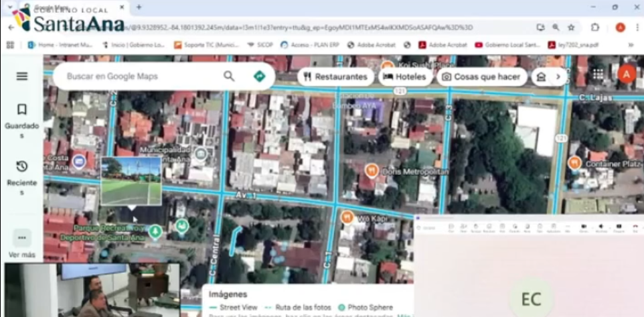Click the Wó Kapi restaurant marker
The height and width of the screenshot is (317, 644).
click(x=347, y=217)
